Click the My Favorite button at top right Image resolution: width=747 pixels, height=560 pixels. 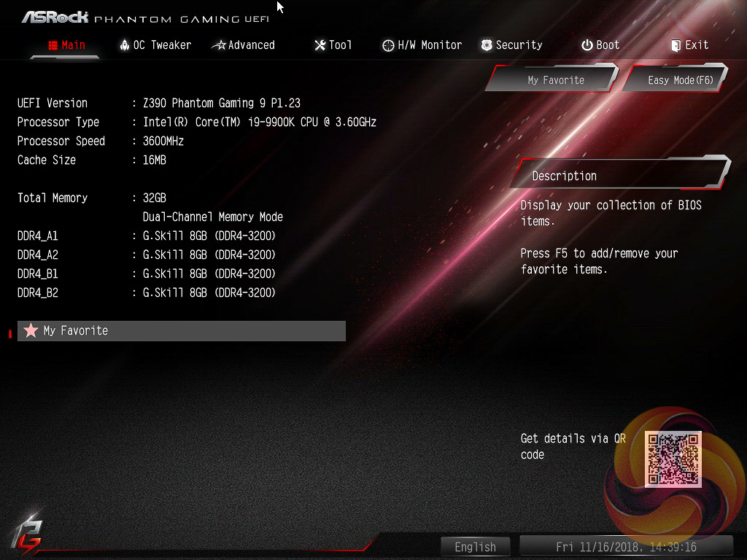coord(553,79)
